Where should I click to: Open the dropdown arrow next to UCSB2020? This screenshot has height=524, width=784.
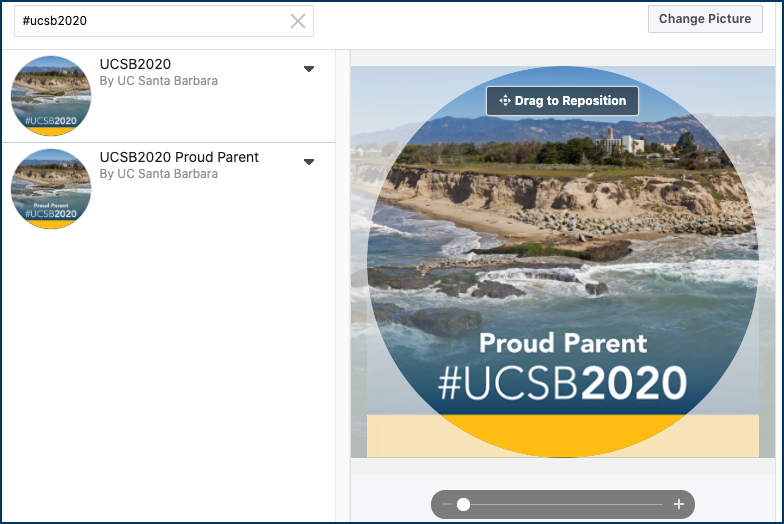309,69
